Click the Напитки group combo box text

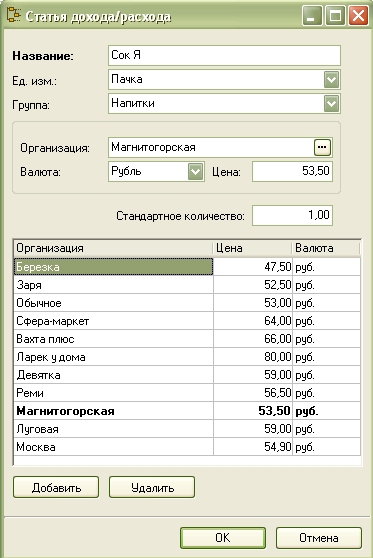coord(133,103)
